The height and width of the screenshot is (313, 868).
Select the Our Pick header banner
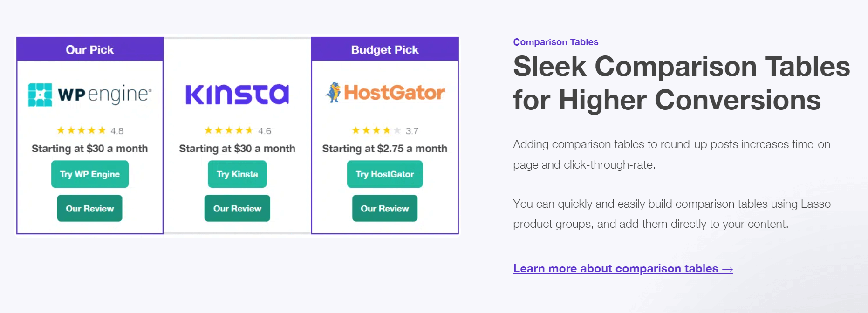90,49
